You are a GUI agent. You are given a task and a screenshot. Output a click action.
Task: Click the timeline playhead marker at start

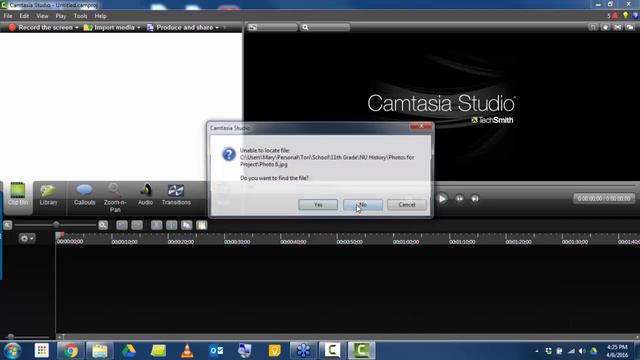click(x=59, y=235)
